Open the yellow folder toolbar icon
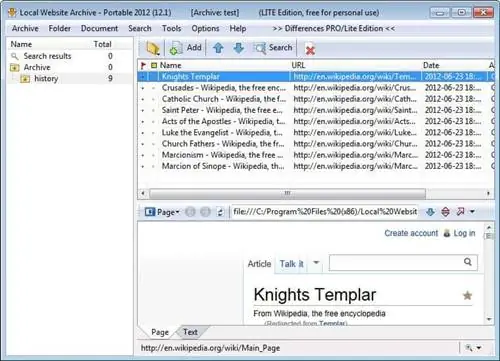Viewport: 500px width, 361px height. tap(153, 48)
